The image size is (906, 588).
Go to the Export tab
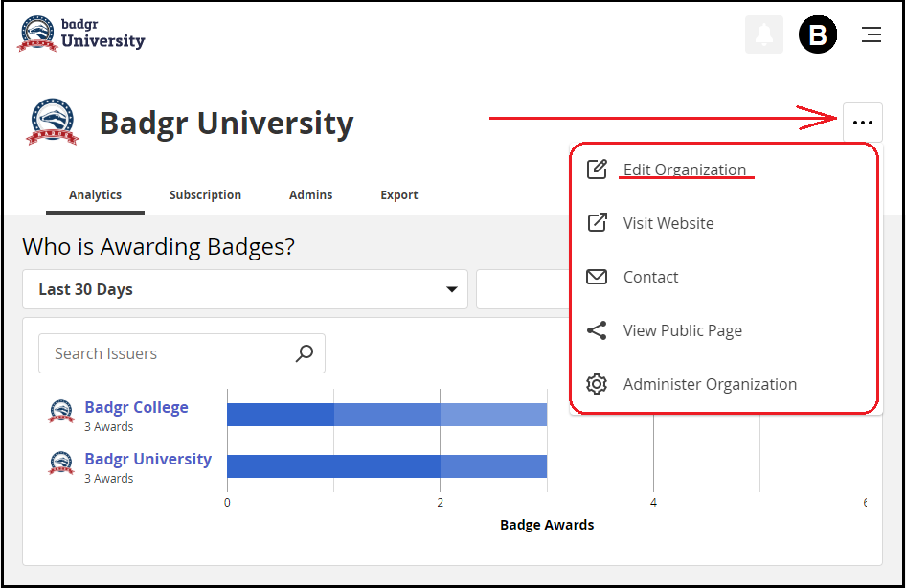coord(398,194)
